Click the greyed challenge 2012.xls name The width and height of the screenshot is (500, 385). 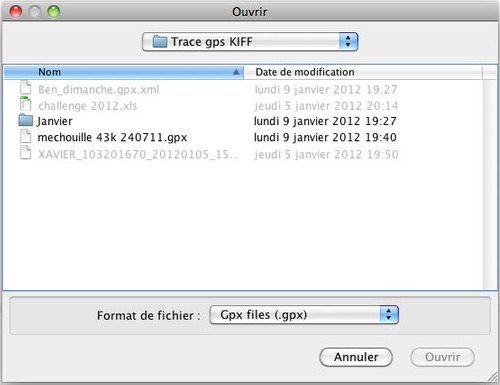(x=88, y=106)
